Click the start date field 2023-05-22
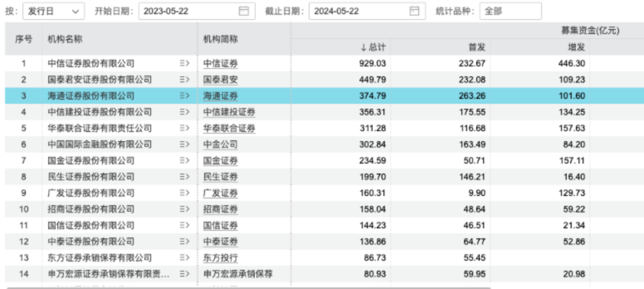 pos(197,11)
